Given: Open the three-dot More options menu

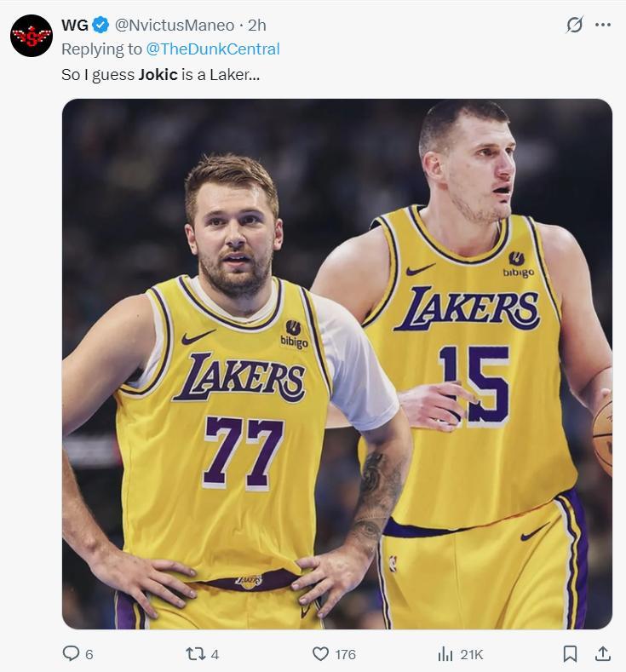Looking at the screenshot, I should click(x=603, y=25).
